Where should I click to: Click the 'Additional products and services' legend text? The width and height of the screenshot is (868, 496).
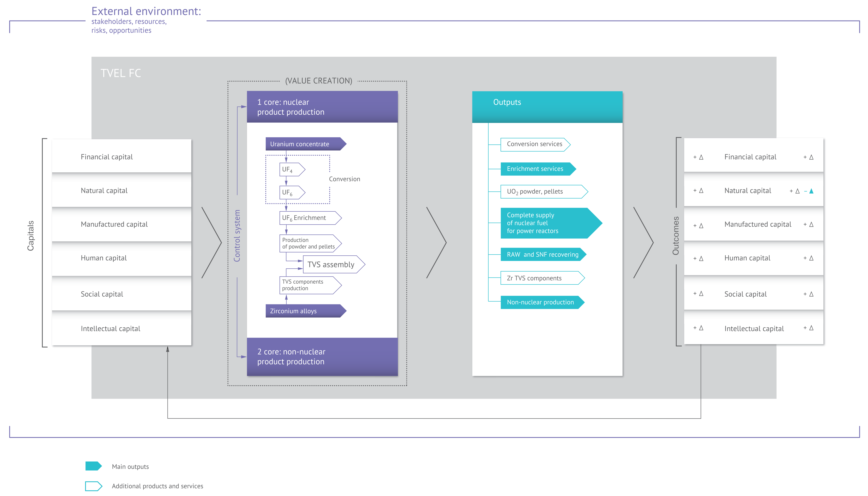(157, 486)
